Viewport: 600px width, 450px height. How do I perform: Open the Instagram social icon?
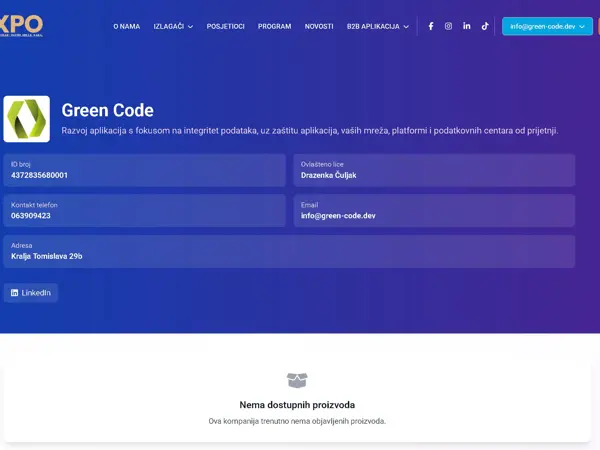pos(448,26)
